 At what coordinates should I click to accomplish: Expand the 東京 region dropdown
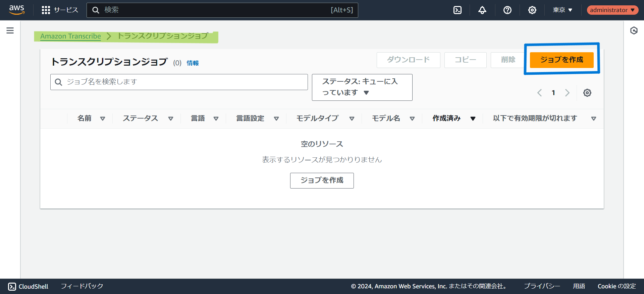(x=562, y=10)
